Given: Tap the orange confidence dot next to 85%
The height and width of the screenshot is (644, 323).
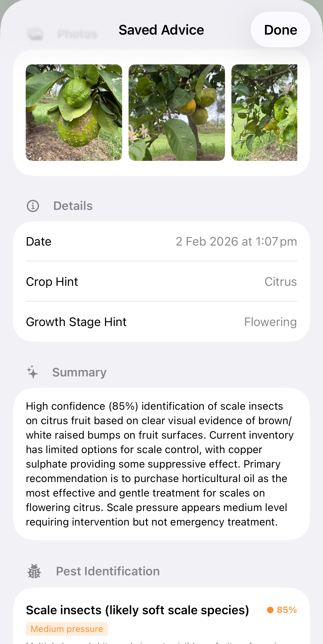Looking at the screenshot, I should tap(271, 610).
